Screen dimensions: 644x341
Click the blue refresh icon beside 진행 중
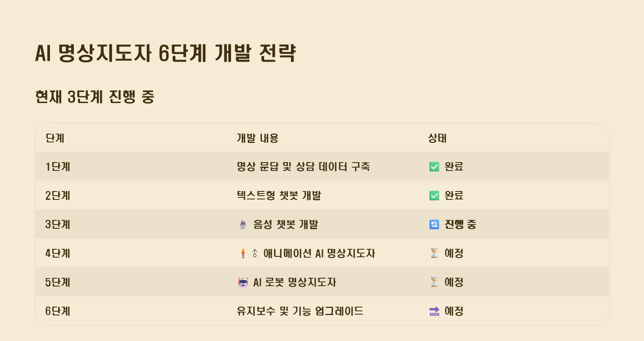coord(434,225)
